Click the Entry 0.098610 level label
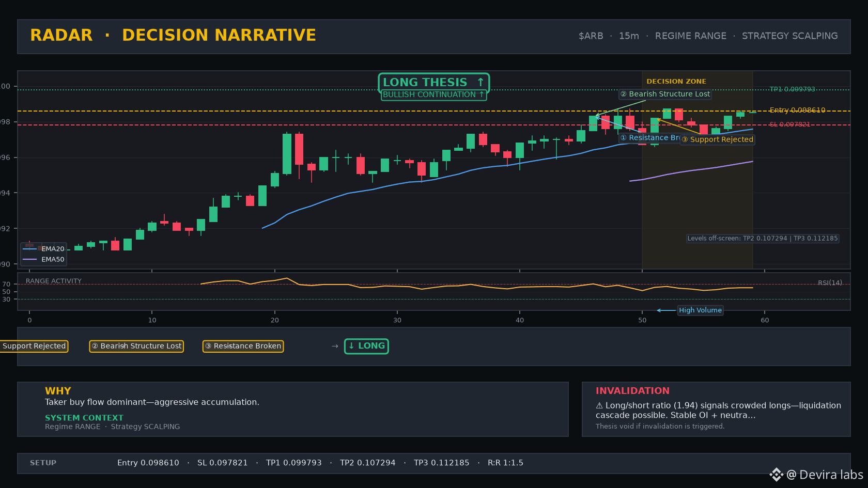Screen dimensions: 868x488 point(797,110)
